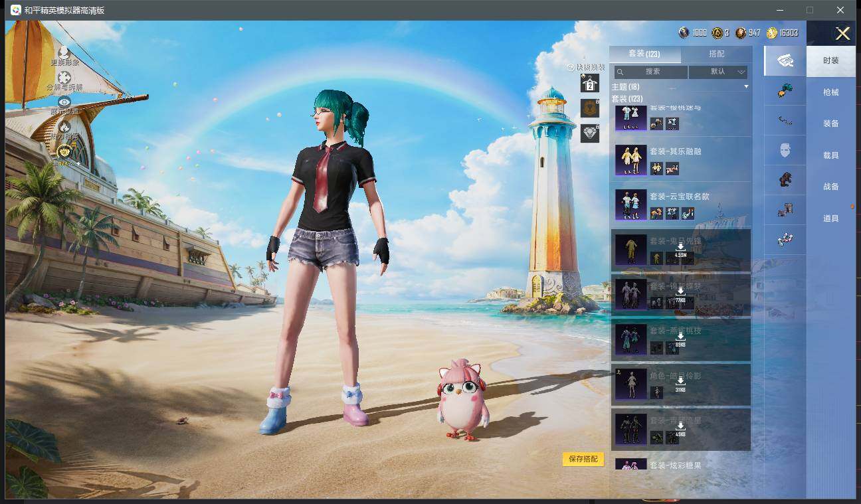Download the 89KB outfit set
Image resolution: width=861 pixels, height=504 pixels.
click(680, 339)
